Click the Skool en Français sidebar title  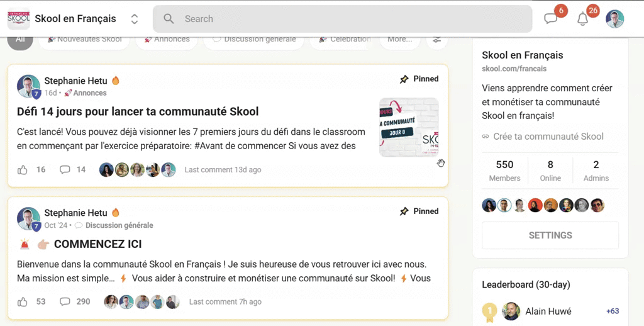click(x=523, y=55)
